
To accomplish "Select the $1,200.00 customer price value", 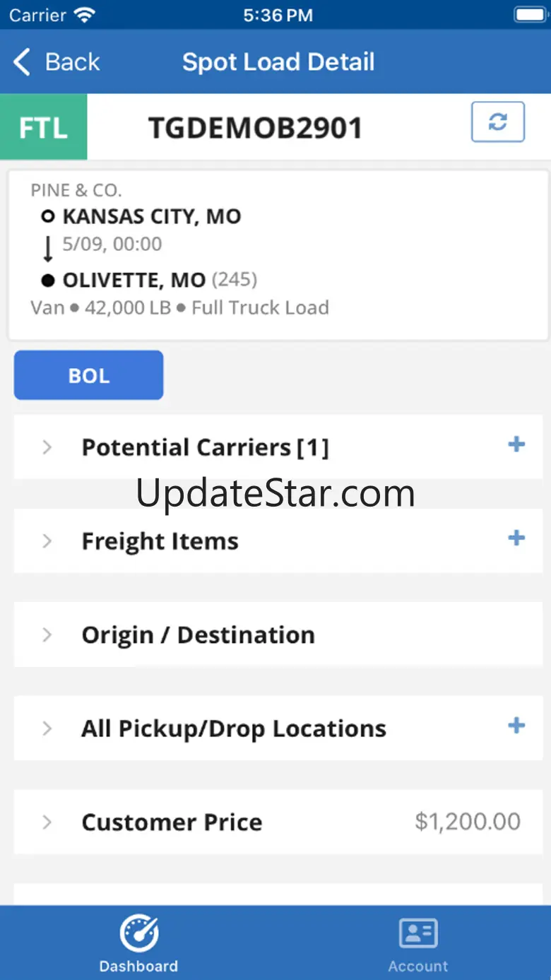I will [468, 822].
